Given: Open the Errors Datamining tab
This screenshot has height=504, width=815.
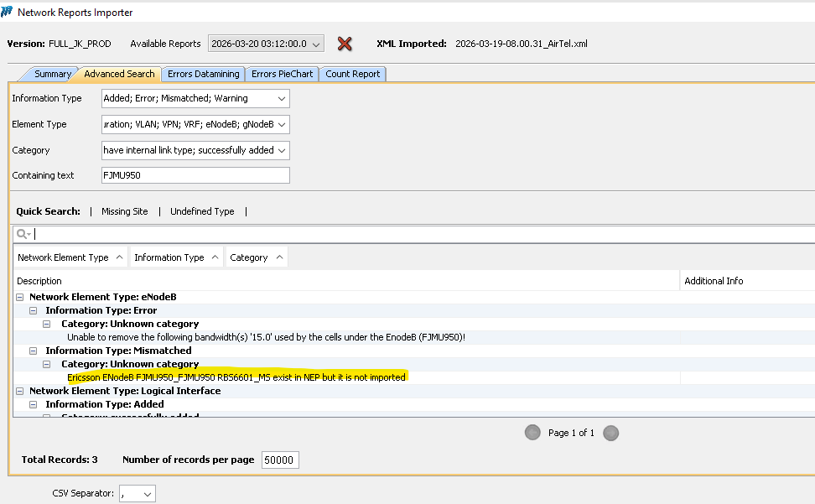Looking at the screenshot, I should (203, 74).
